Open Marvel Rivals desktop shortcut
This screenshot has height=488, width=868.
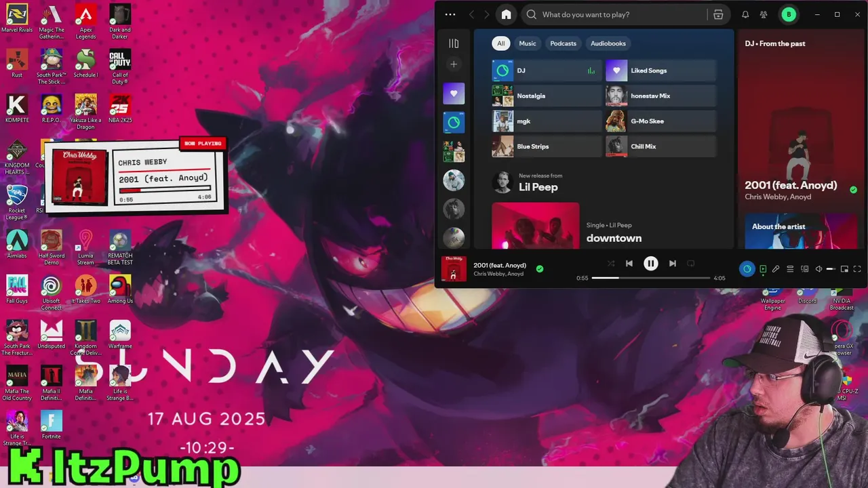click(x=17, y=19)
